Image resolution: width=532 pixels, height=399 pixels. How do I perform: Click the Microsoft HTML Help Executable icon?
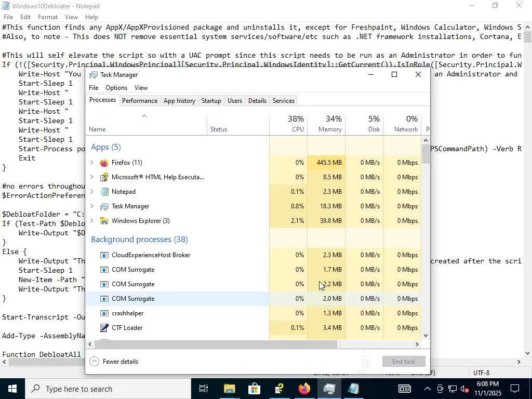pos(104,177)
